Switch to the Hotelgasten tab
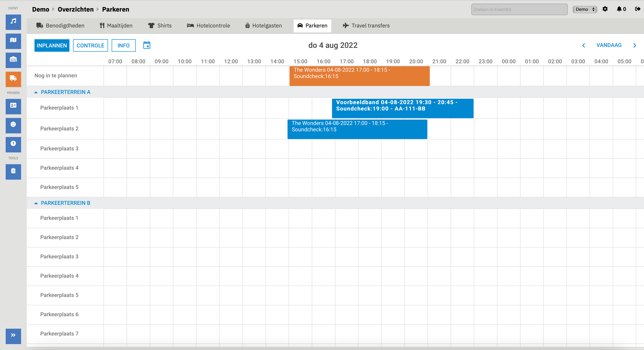The height and width of the screenshot is (350, 644). tap(263, 26)
